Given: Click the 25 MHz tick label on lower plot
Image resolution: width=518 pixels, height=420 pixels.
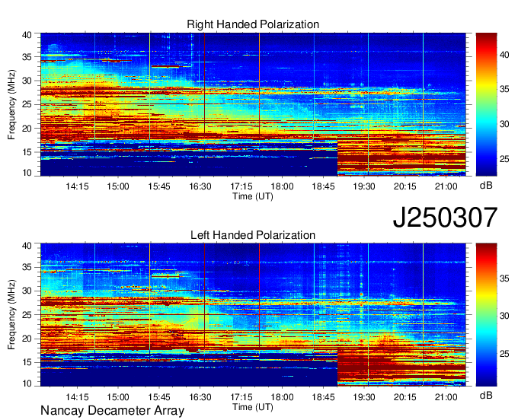Looking at the screenshot, I should 27,315.
